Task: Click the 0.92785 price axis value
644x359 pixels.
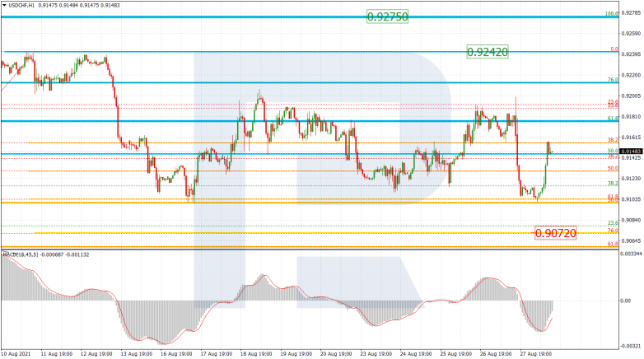Action: (631, 13)
